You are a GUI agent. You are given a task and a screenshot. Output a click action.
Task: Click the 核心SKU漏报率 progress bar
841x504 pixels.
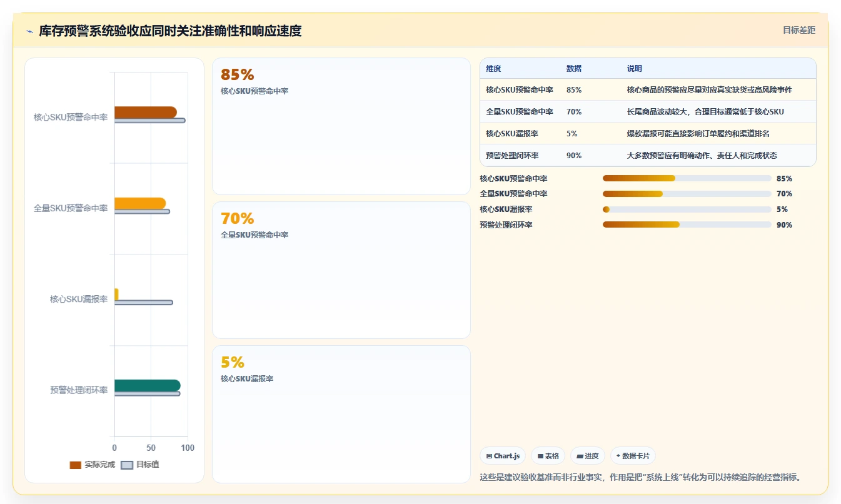tap(687, 209)
